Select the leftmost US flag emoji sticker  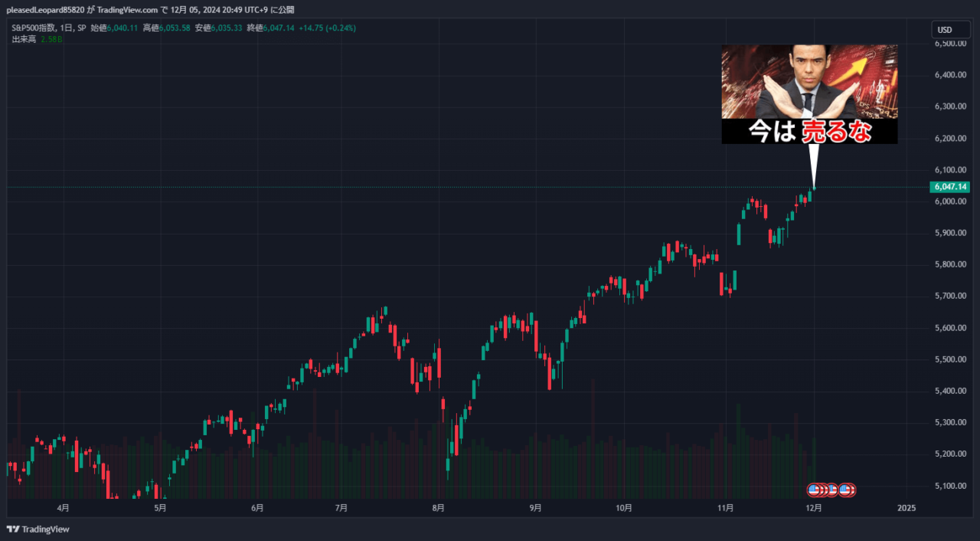pyautogui.click(x=814, y=489)
